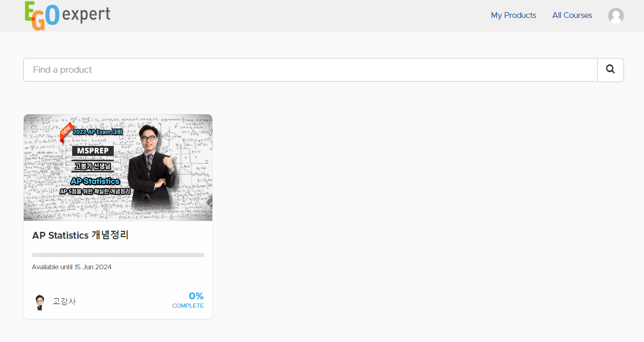This screenshot has width=644, height=342.
Task: Click the instructor name 고강사
Action: coord(64,302)
